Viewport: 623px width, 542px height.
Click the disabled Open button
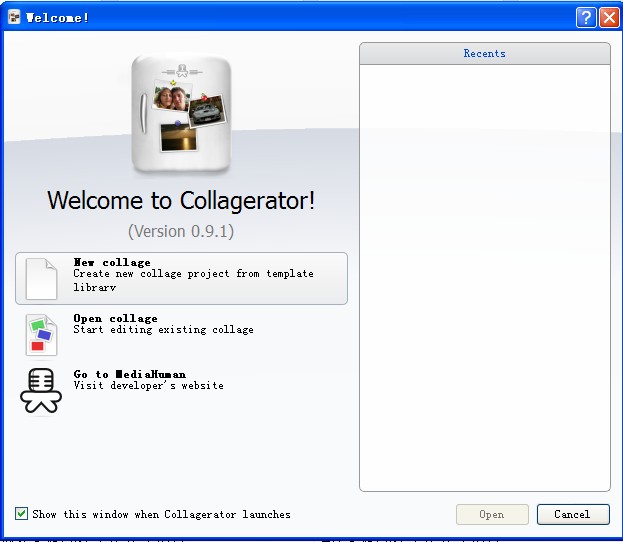[492, 514]
